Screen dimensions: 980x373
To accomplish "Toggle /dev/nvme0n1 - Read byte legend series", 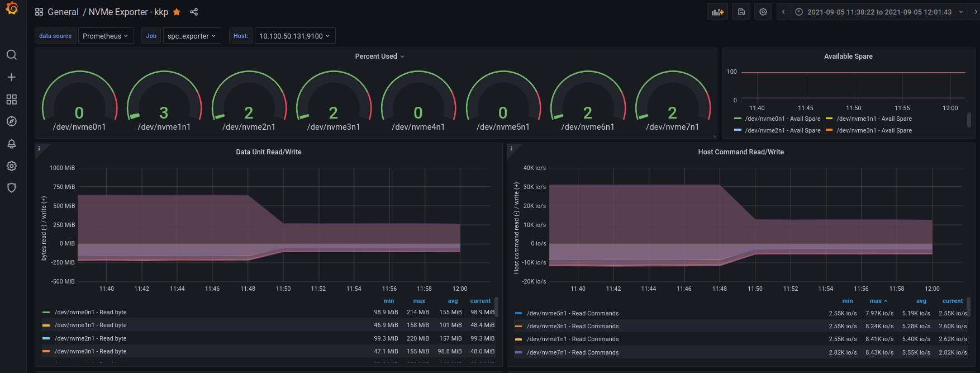I will click(91, 312).
